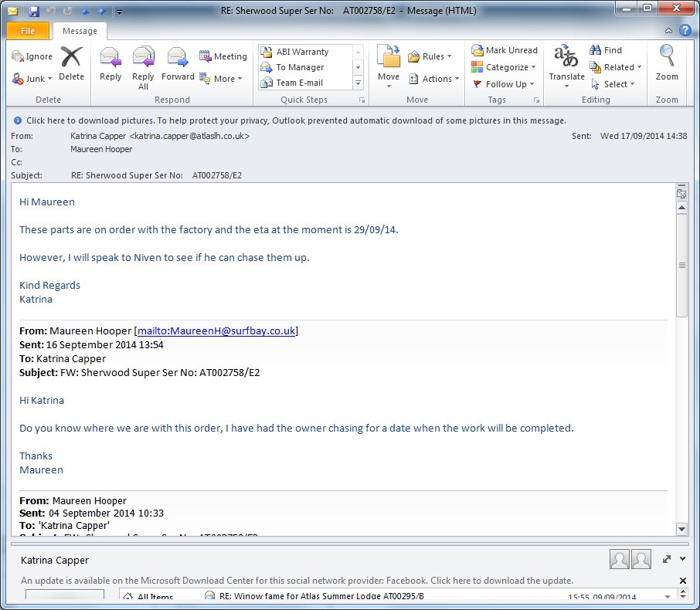700x610 pixels.
Task: Open the Rules dropdown
Action: (430, 56)
